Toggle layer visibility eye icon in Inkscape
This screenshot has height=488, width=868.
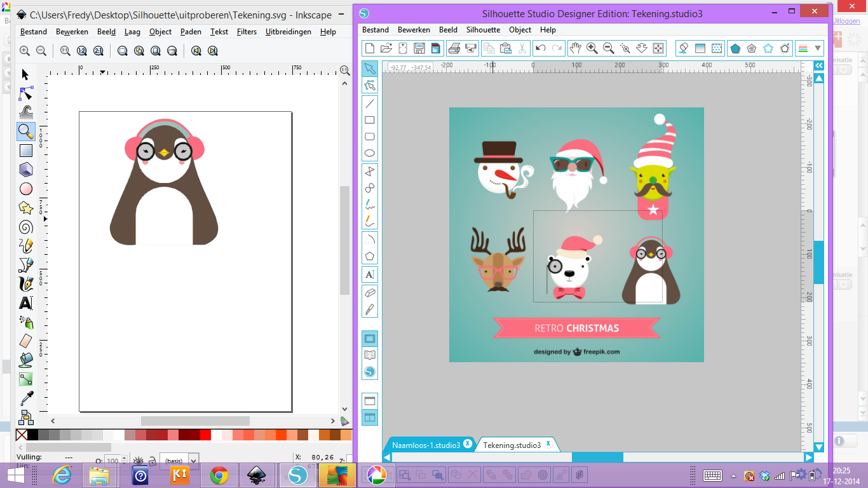pos(138,461)
